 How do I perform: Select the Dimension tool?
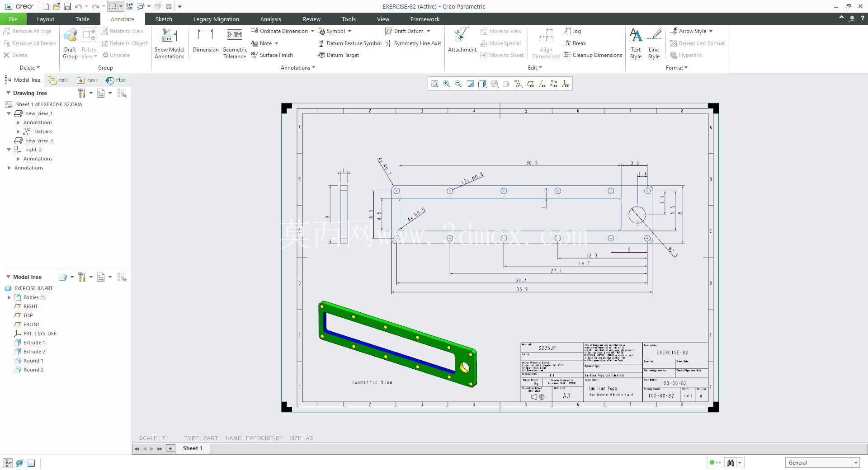[x=206, y=40]
